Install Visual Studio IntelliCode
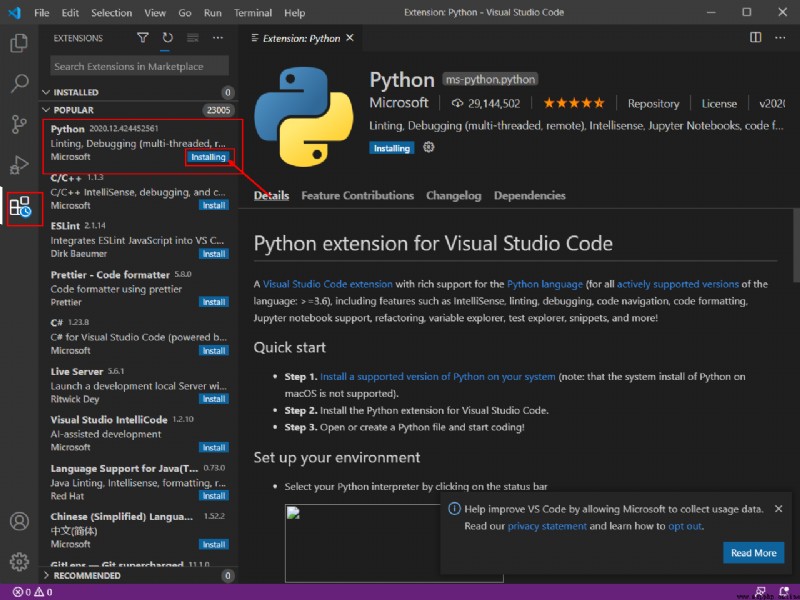 coord(214,447)
